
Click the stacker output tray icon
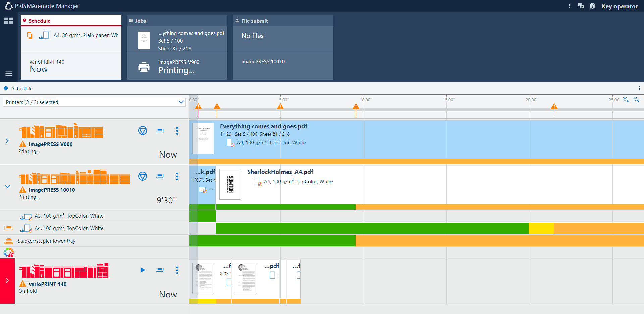[x=9, y=241]
